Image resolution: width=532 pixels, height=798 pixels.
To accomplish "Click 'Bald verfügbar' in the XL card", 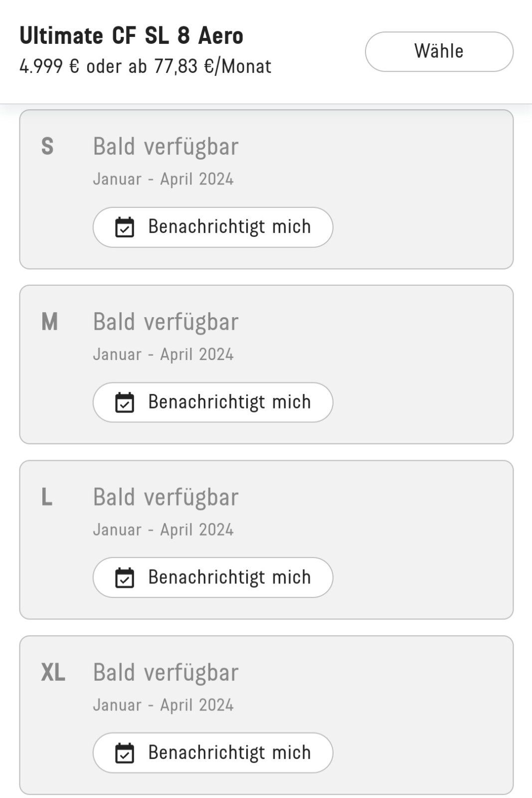I will tap(166, 672).
